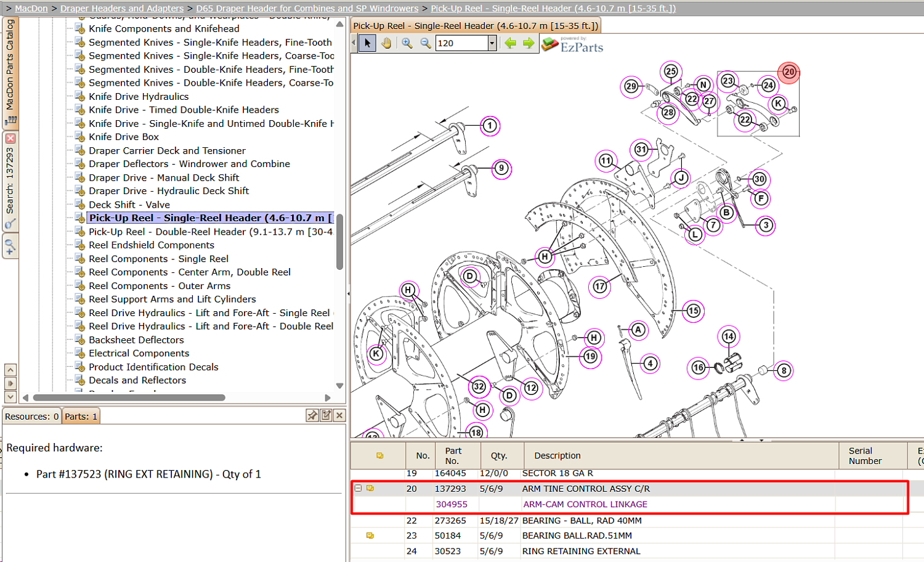This screenshot has height=562, width=924.
Task: Select callout 8 in the diagram
Action: pyautogui.click(x=784, y=370)
